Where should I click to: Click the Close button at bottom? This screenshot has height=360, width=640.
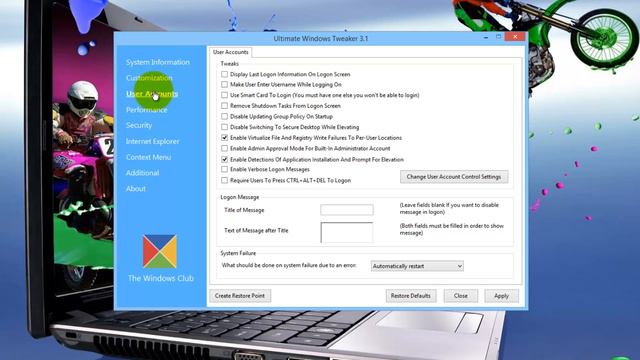click(x=460, y=296)
